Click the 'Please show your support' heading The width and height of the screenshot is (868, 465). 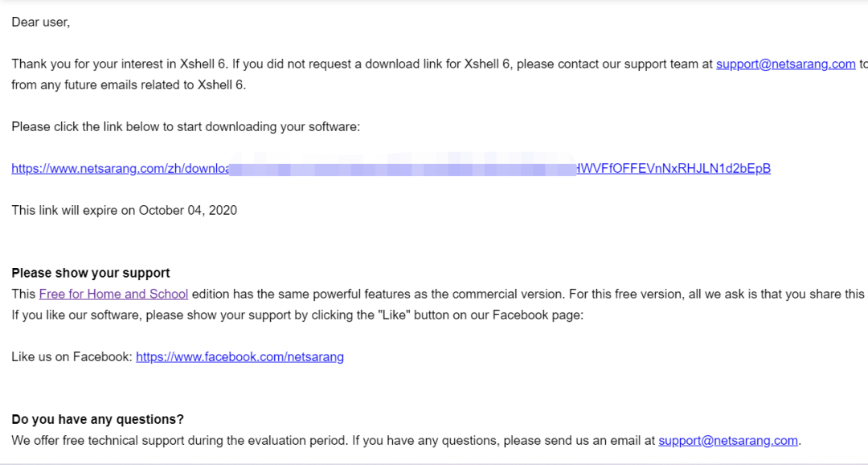click(x=91, y=274)
